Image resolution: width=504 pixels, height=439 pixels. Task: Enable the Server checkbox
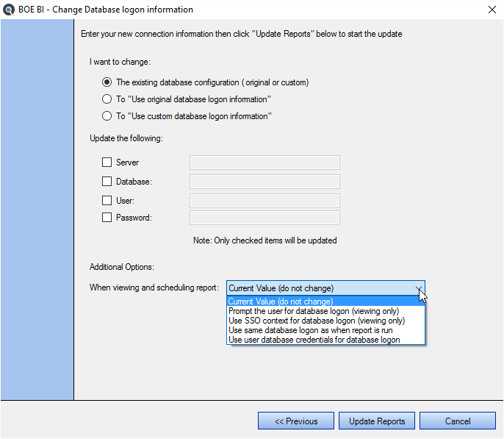pos(107,162)
